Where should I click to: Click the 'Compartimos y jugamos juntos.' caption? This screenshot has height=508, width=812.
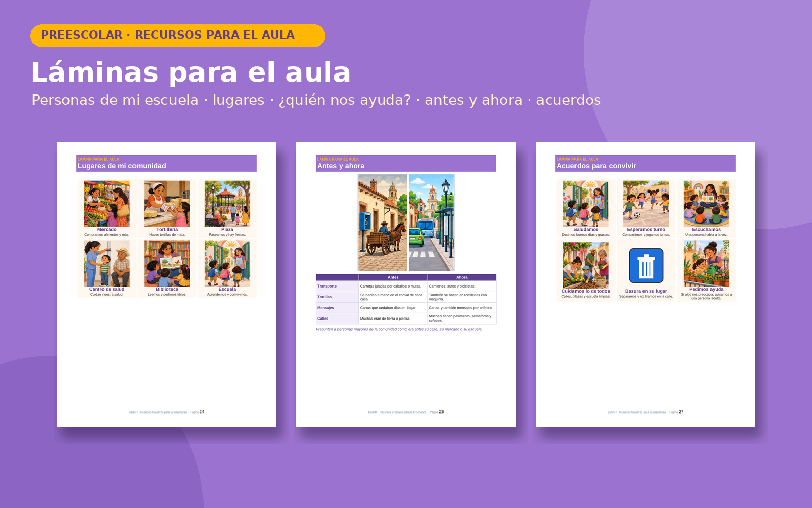tap(646, 235)
